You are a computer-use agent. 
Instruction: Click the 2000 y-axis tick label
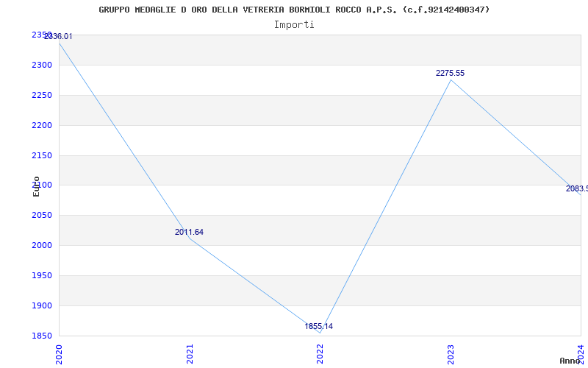tap(42, 246)
